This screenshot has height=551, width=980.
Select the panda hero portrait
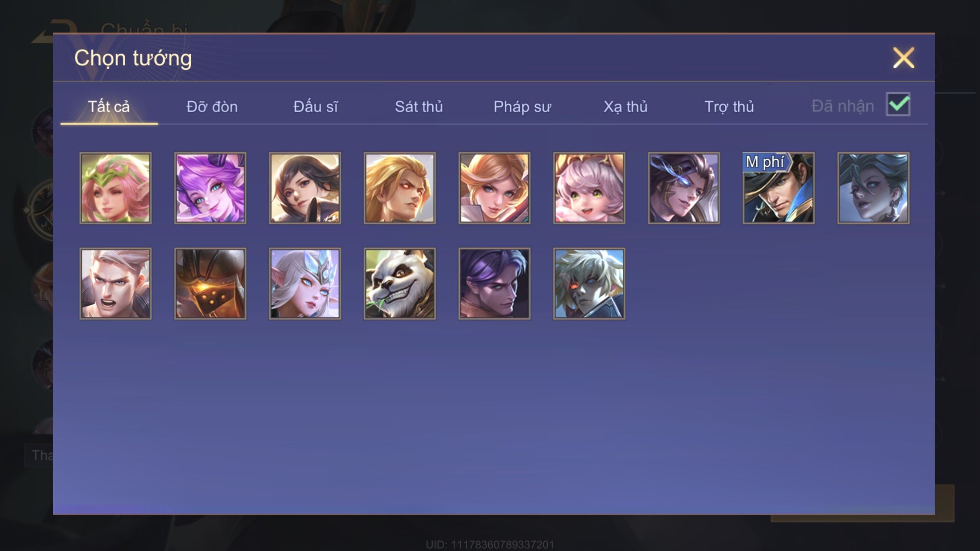pyautogui.click(x=399, y=283)
